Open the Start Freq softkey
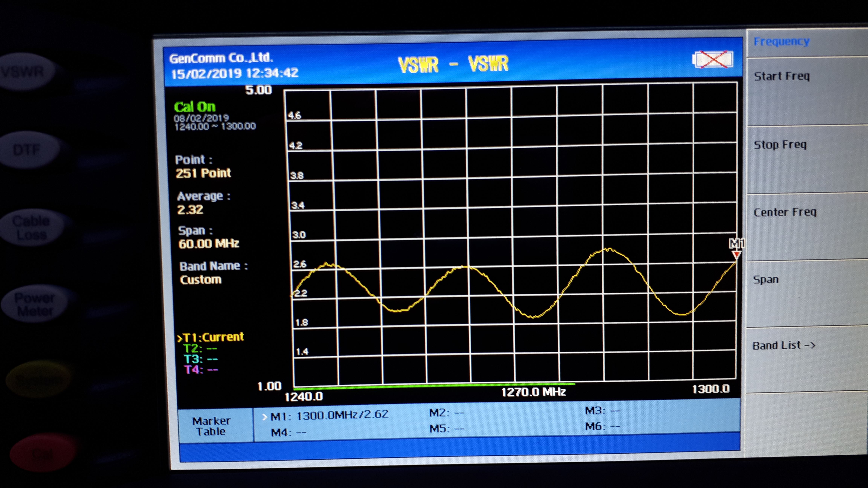Image resolution: width=868 pixels, height=488 pixels. [807, 91]
